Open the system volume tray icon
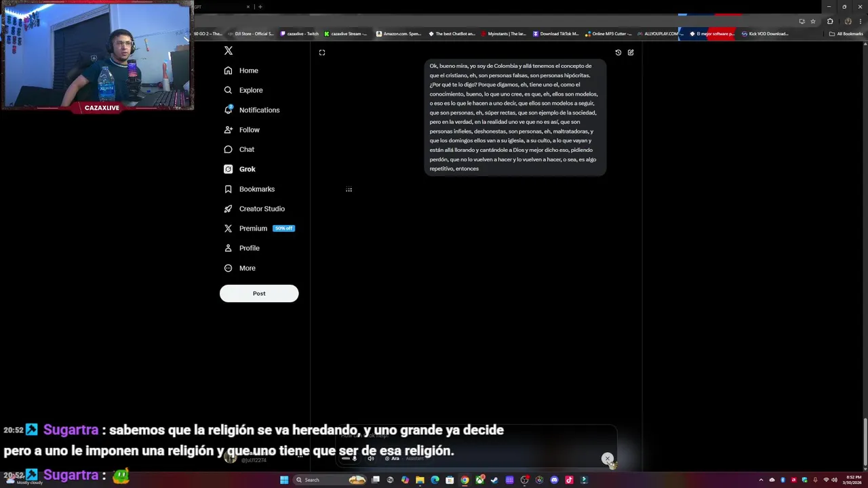The image size is (868, 488). click(x=834, y=480)
